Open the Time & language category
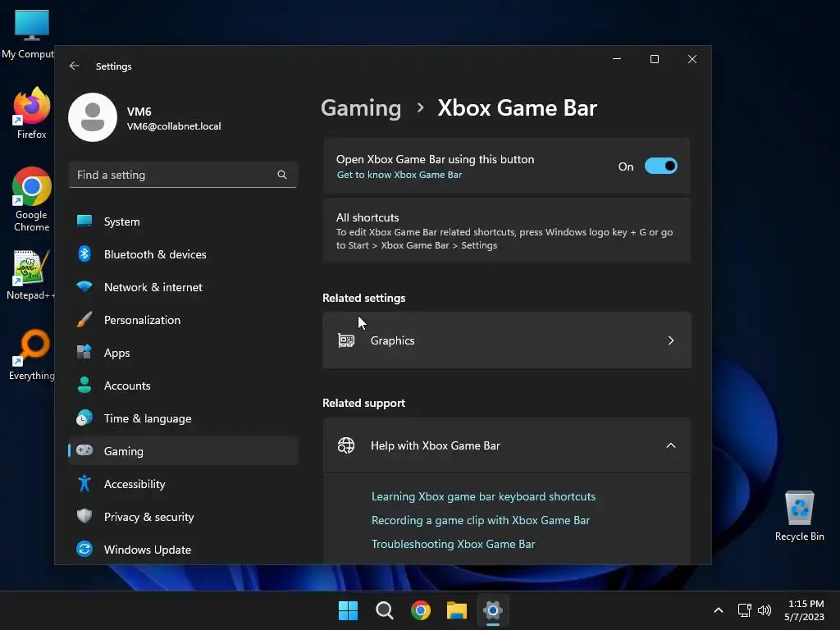This screenshot has width=840, height=630. [183, 418]
